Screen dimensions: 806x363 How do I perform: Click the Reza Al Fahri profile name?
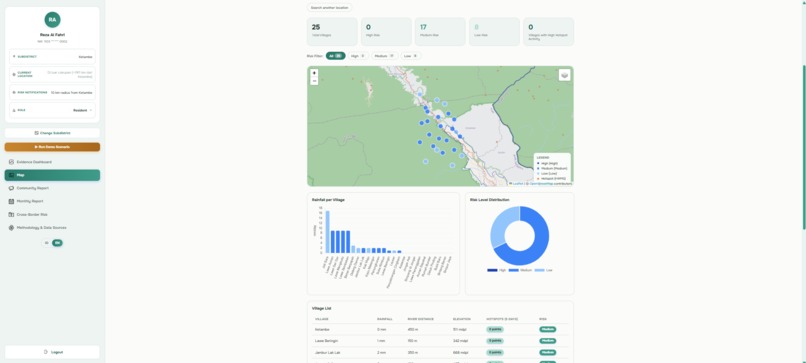point(52,35)
